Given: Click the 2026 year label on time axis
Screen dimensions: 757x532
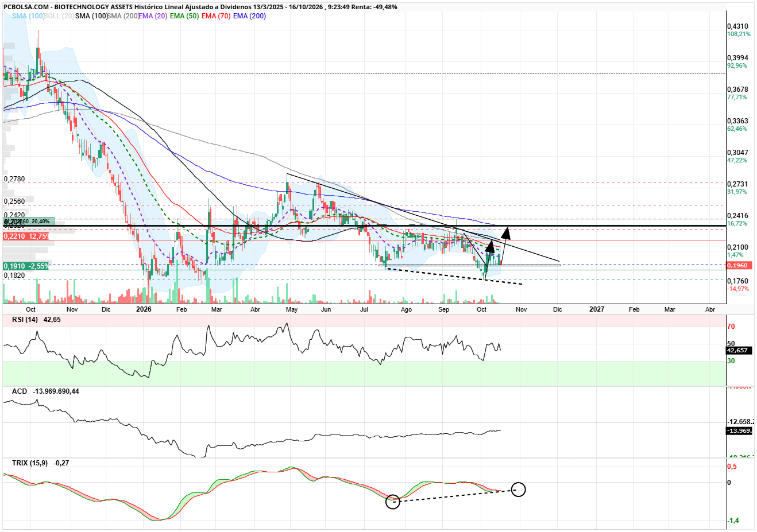Looking at the screenshot, I should [144, 309].
